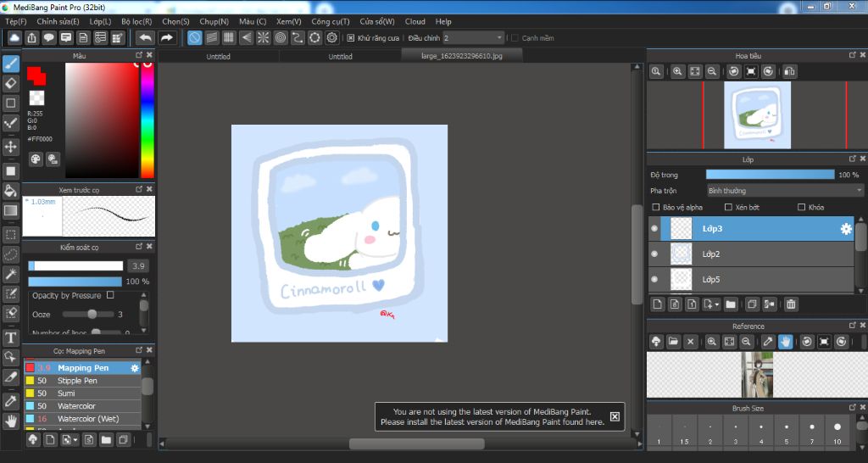
Task: Open the Tệp(F) menu
Action: (16, 21)
